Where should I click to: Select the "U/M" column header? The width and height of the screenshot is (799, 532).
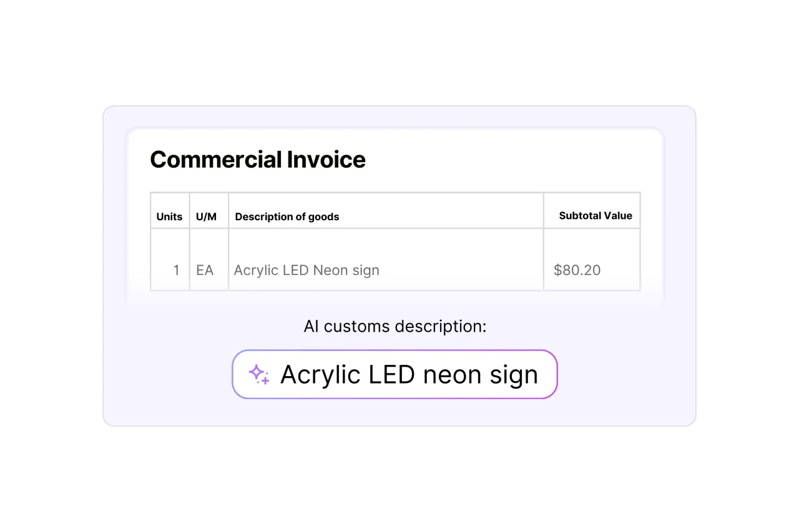tap(206, 216)
